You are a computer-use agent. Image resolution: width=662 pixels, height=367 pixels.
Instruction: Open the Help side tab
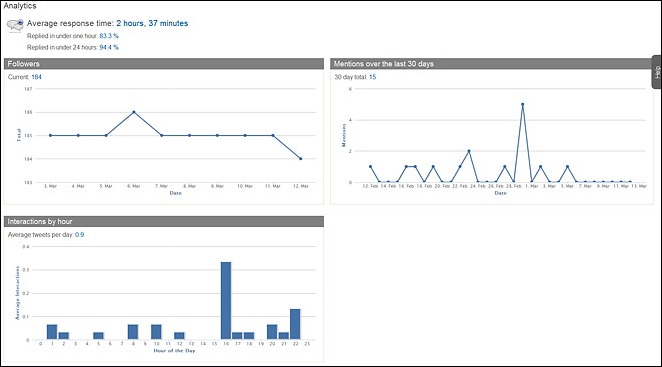[x=657, y=72]
